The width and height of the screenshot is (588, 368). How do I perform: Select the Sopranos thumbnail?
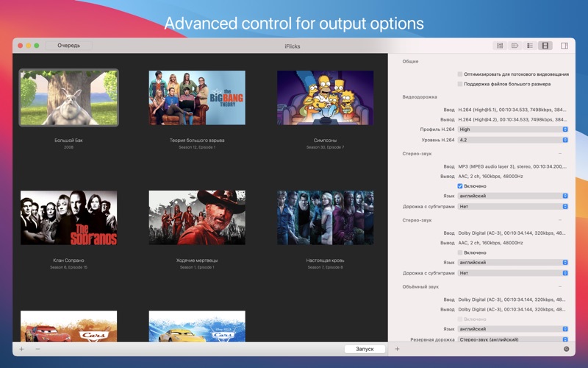coord(68,217)
